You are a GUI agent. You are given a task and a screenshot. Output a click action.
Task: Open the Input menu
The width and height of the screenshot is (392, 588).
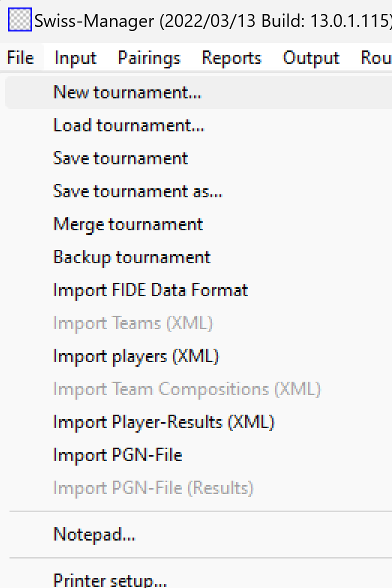[x=75, y=58]
